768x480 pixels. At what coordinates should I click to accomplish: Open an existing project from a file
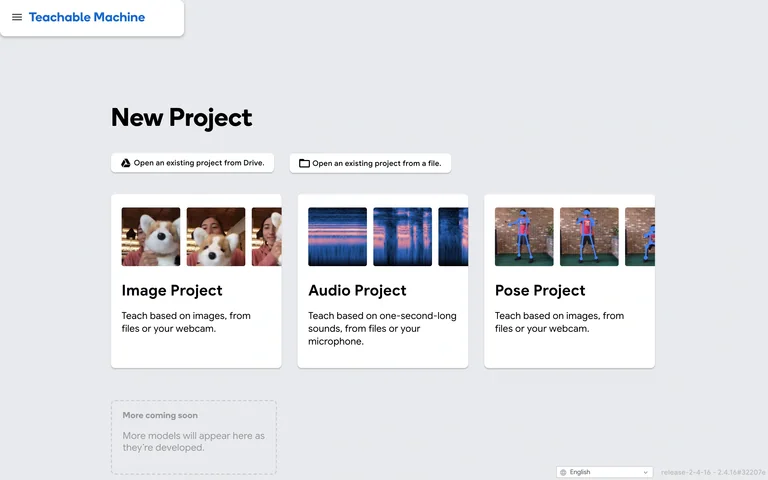[370, 164]
